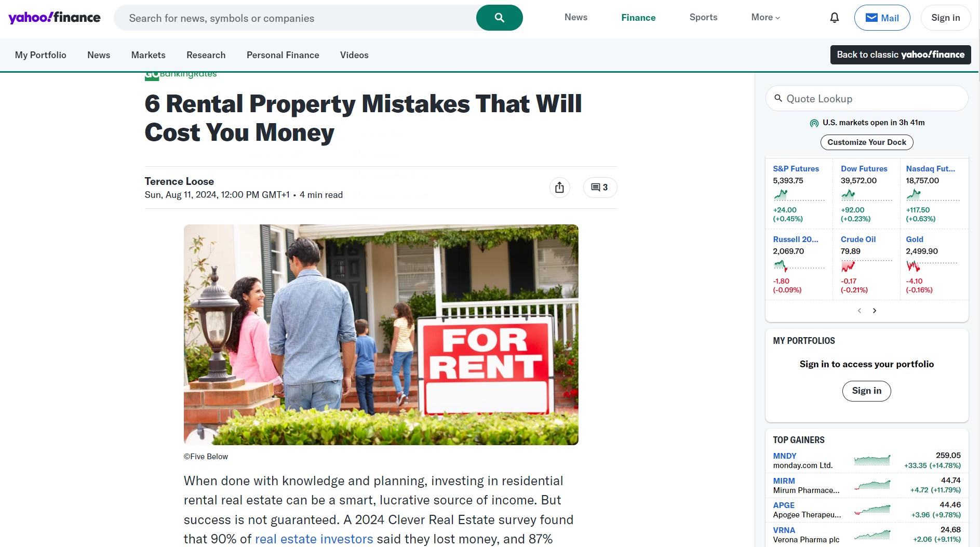Open the Personal Finance menu item
Image resolution: width=980 pixels, height=547 pixels.
tap(283, 55)
